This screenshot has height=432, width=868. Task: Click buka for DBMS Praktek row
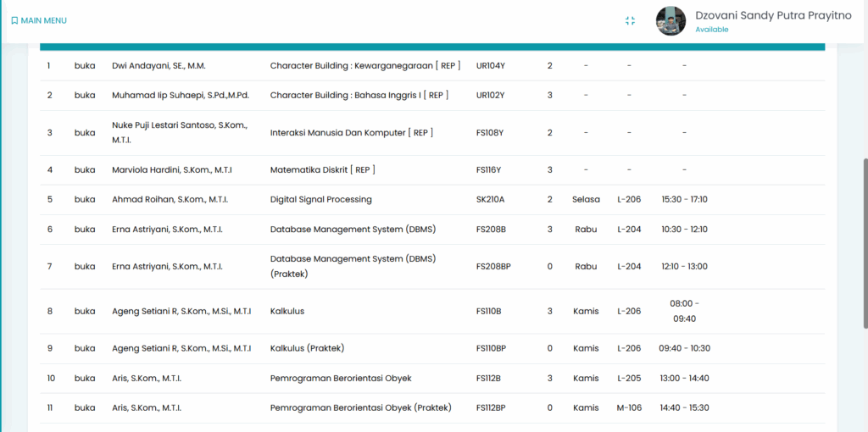tap(85, 267)
